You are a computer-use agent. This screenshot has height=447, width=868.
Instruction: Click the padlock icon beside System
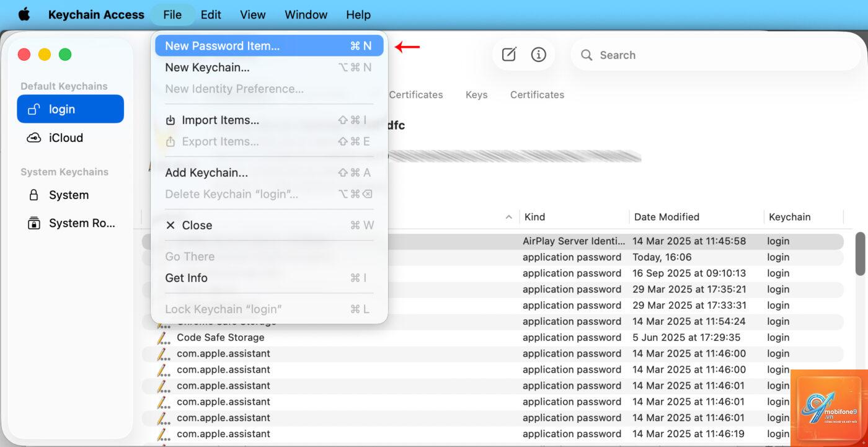34,195
